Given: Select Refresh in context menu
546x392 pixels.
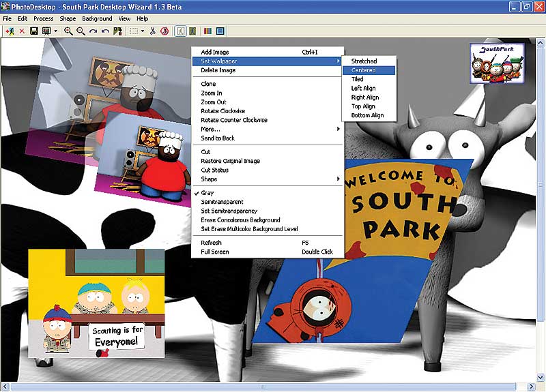Looking at the screenshot, I should tap(268, 243).
